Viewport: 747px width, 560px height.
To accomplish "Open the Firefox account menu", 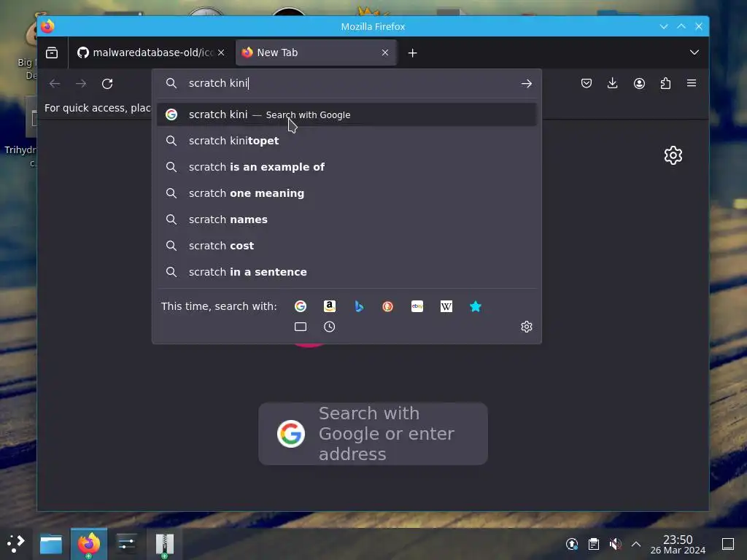I will pyautogui.click(x=639, y=83).
